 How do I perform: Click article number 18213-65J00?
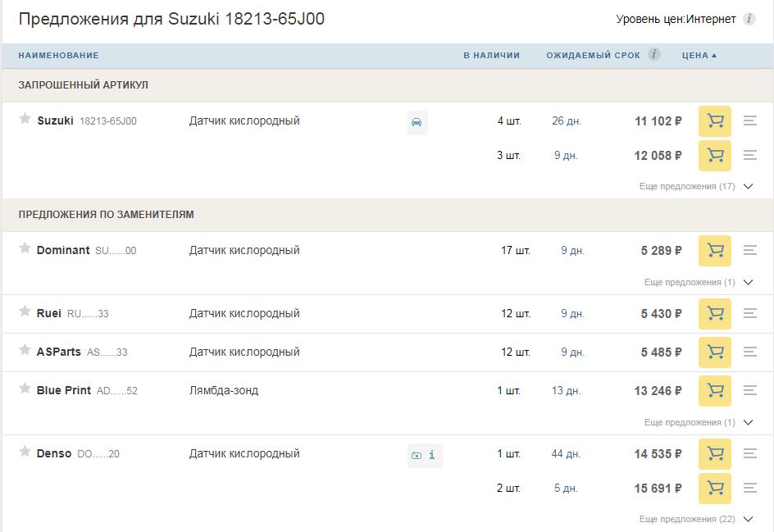click(108, 121)
